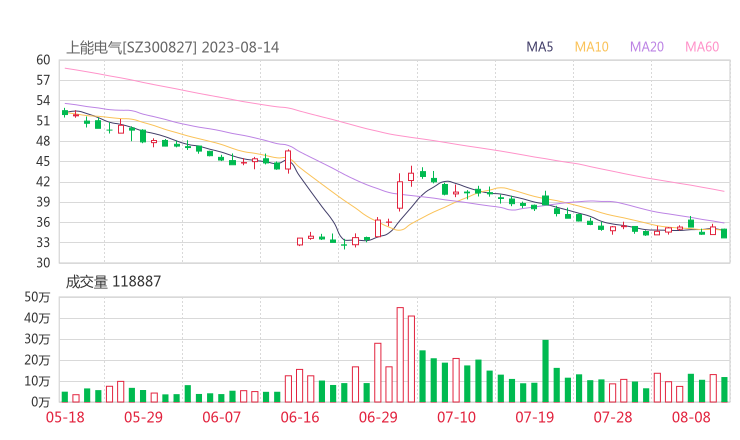Toggle the MA5 legend label

click(540, 47)
